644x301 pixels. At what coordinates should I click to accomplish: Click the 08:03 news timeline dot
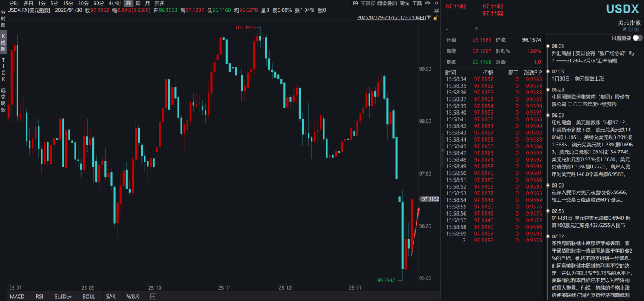click(547, 46)
